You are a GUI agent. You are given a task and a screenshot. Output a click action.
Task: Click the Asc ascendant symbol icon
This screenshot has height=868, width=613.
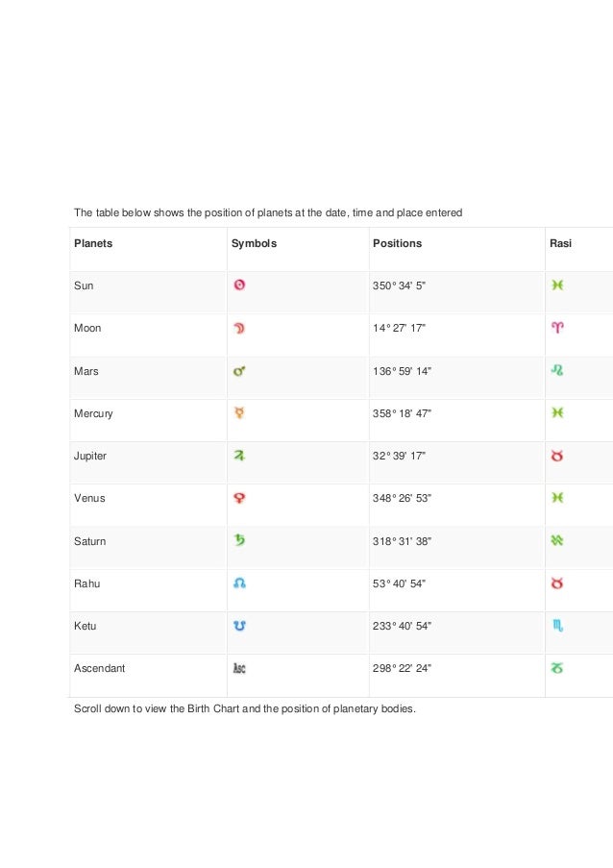pos(239,668)
